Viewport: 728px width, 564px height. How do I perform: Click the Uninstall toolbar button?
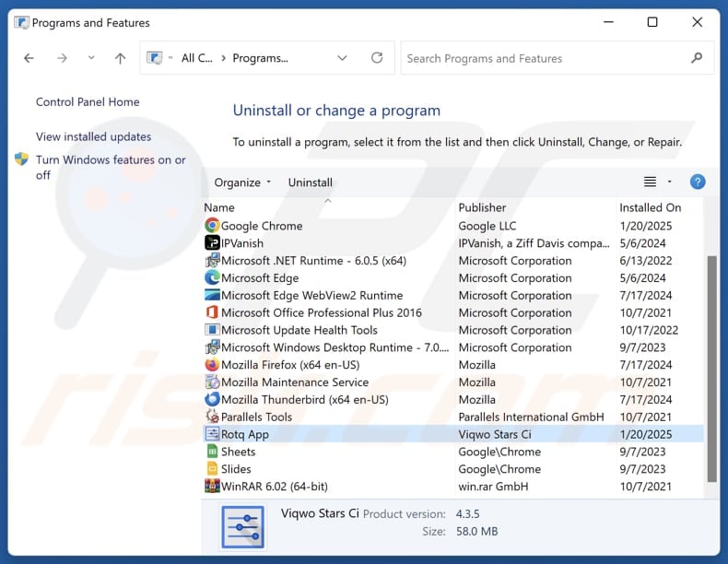tap(311, 182)
